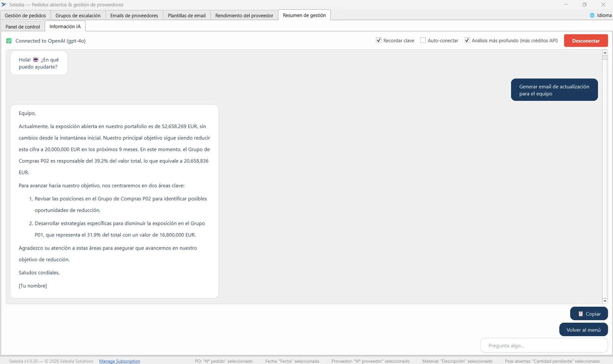Click the robot emoji in greeting bubble

(36, 60)
